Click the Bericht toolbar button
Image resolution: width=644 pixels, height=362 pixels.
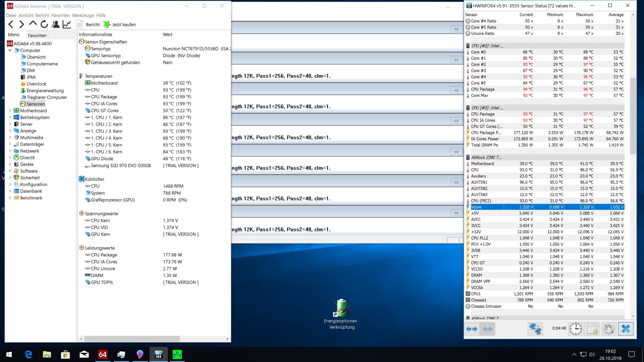pos(88,25)
